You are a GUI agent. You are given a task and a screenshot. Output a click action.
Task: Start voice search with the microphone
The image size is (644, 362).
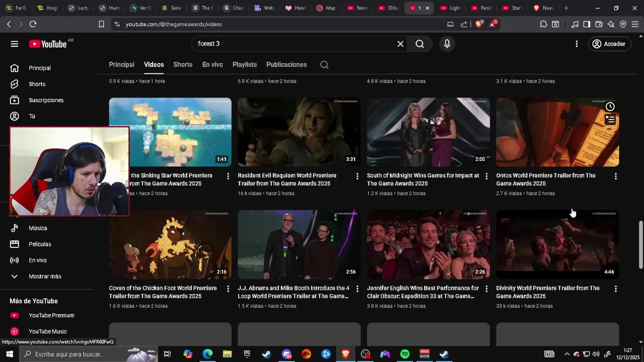[447, 44]
